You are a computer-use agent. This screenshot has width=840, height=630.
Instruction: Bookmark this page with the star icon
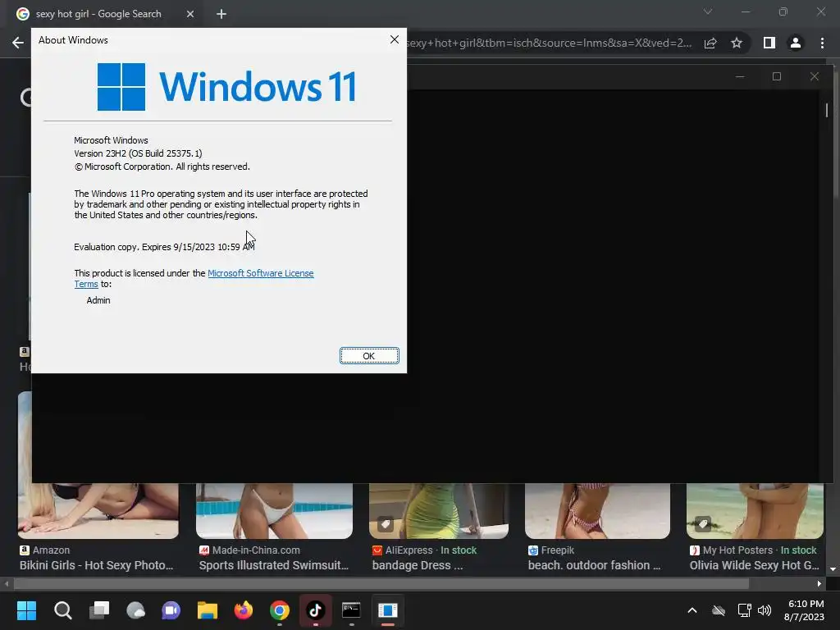pyautogui.click(x=737, y=43)
